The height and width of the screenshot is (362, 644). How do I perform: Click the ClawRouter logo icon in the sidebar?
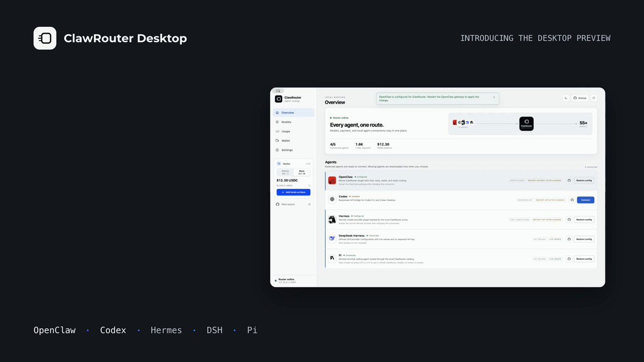tap(278, 99)
